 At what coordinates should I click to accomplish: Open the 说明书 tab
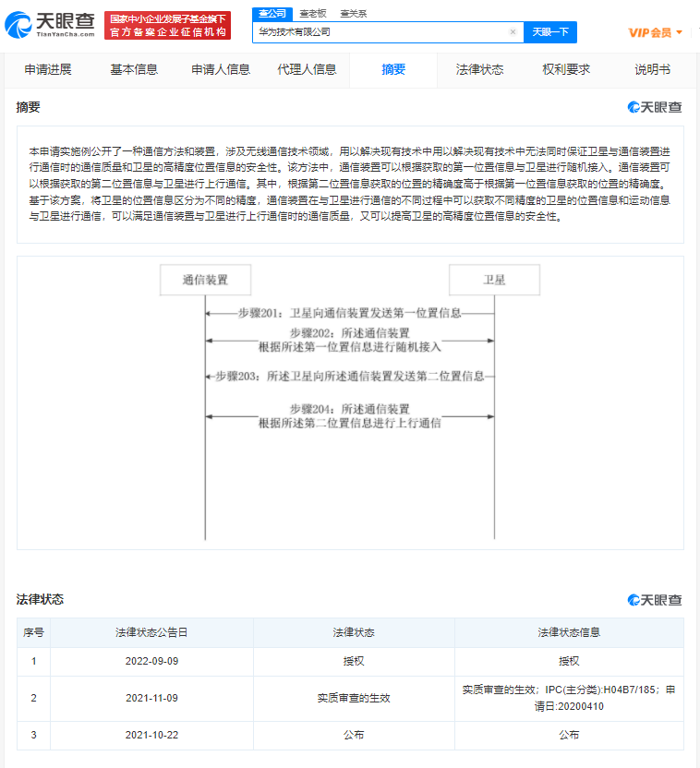coord(653,69)
